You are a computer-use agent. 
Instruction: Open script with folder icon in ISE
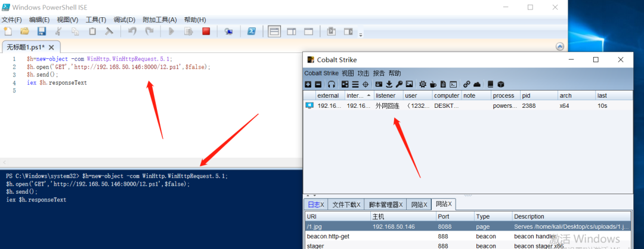click(24, 31)
